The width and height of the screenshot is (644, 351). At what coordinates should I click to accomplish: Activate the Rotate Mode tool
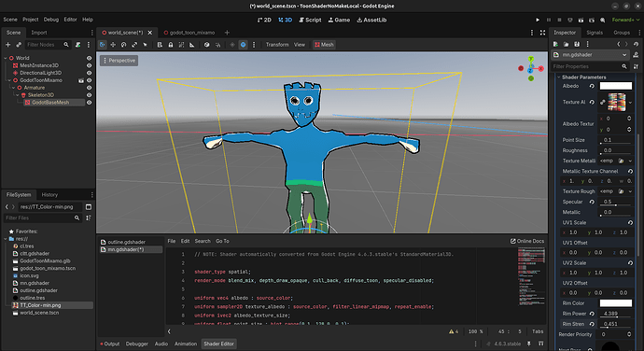[123, 45]
